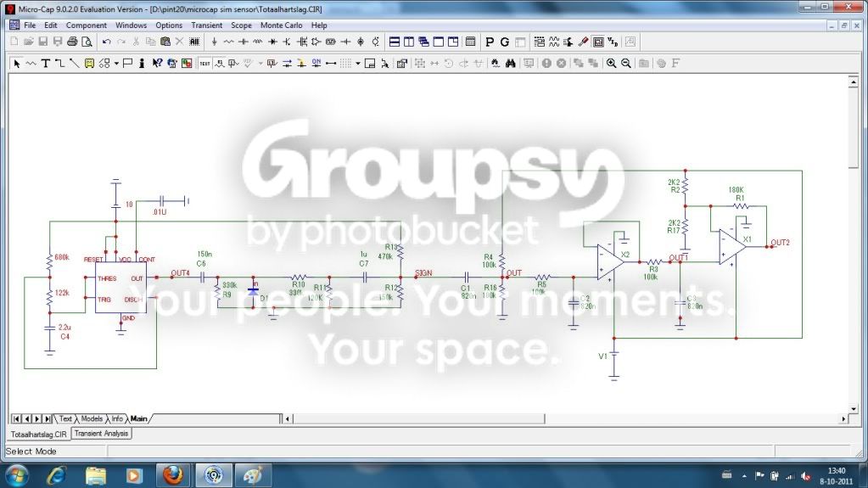Screen dimensions: 868x488
Task: Click the binoculars Find icon
Action: coord(510,63)
